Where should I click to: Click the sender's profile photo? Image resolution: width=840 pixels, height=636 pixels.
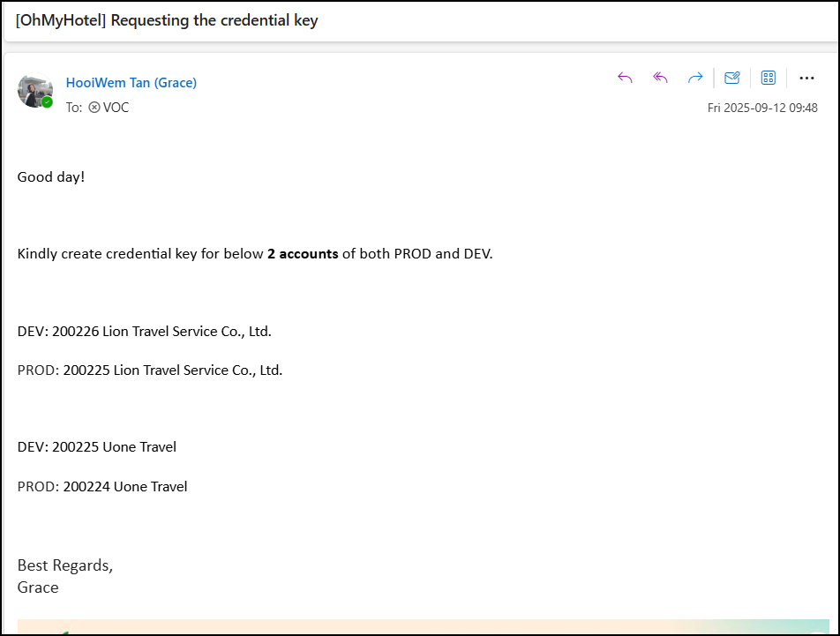tap(34, 90)
